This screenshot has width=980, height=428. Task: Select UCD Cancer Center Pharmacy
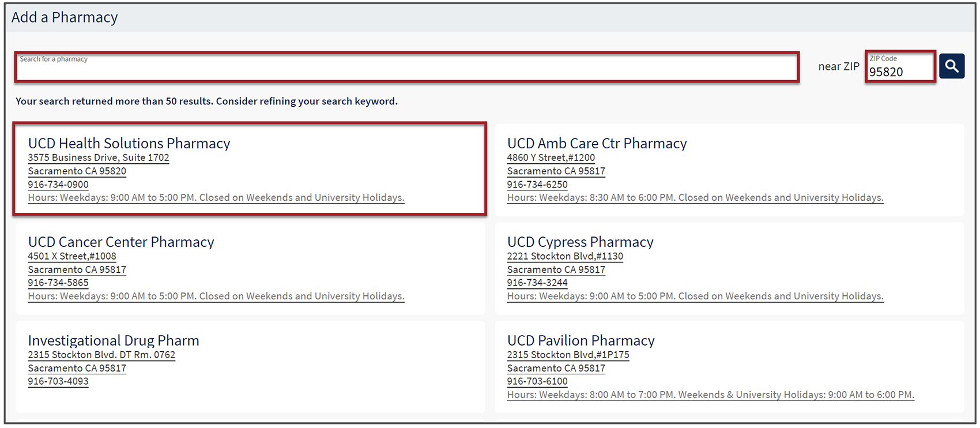121,242
